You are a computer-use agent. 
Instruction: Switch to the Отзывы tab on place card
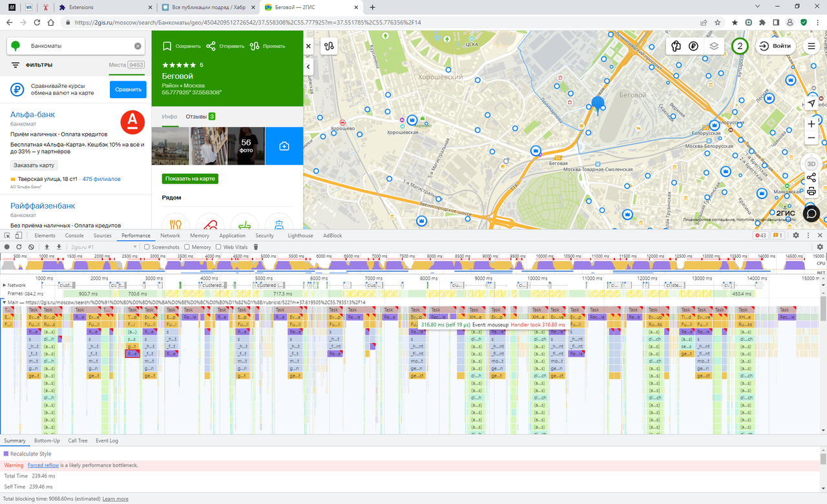197,117
